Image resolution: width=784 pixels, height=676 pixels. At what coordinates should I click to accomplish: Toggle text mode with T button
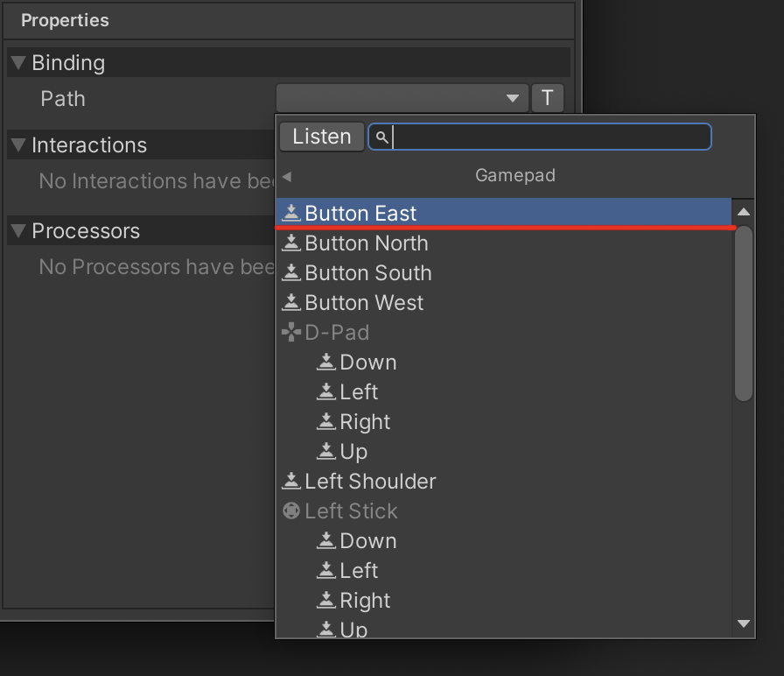pos(547,98)
